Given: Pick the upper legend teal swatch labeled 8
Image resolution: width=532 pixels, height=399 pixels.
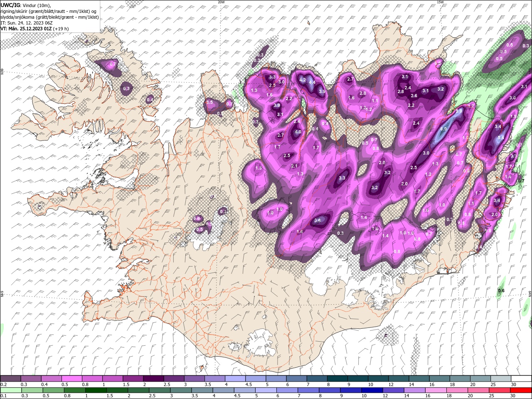Looking at the screenshot, I should pyautogui.click(x=337, y=379).
